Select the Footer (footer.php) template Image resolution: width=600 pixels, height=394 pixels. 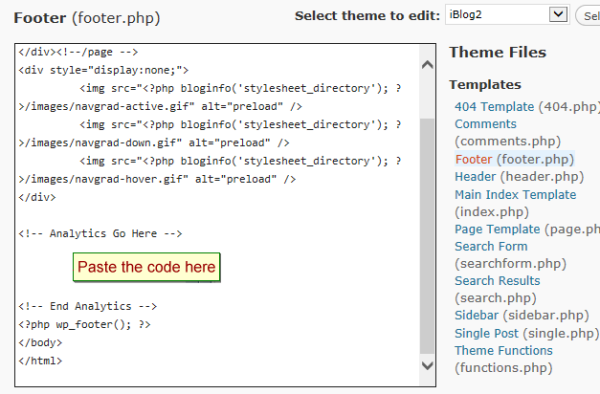tap(515, 159)
